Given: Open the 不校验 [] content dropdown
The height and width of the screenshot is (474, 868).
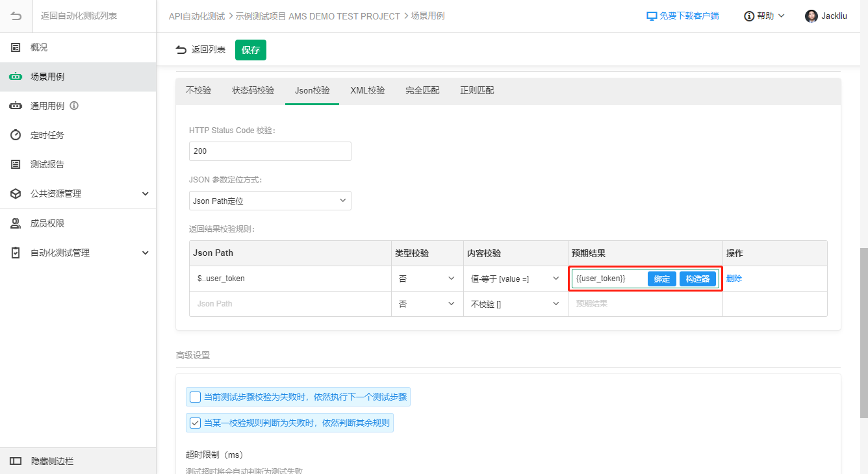Looking at the screenshot, I should pyautogui.click(x=515, y=304).
